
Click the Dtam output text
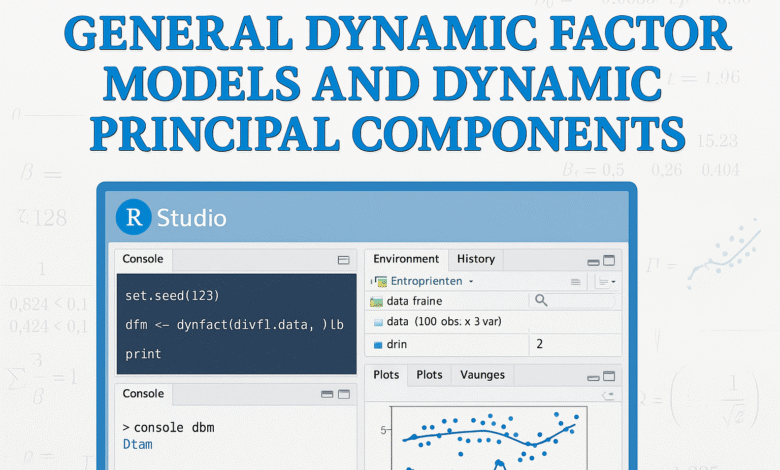137,445
